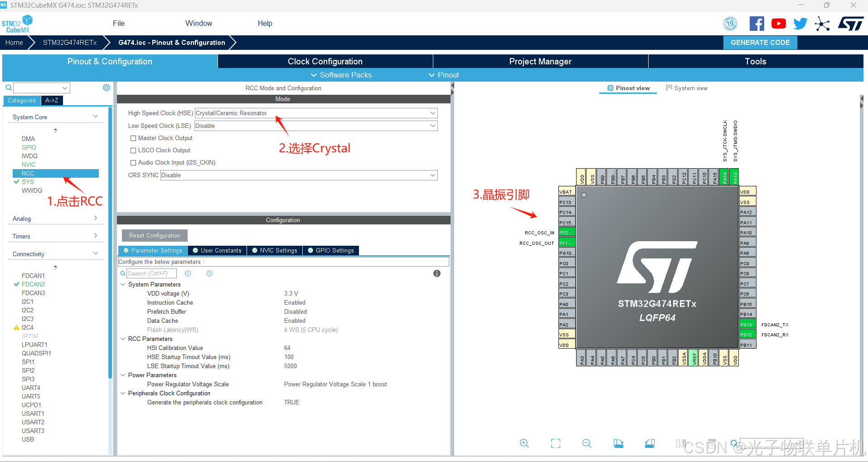Enable Audio Clock Input (I2S_CKIN) checkbox
Image resolution: width=868 pixels, height=462 pixels.
[133, 163]
